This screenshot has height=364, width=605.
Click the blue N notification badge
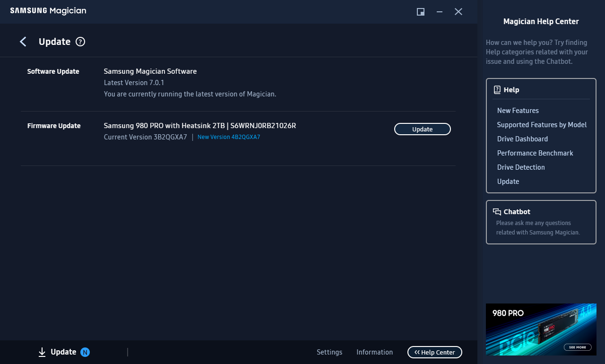click(85, 352)
